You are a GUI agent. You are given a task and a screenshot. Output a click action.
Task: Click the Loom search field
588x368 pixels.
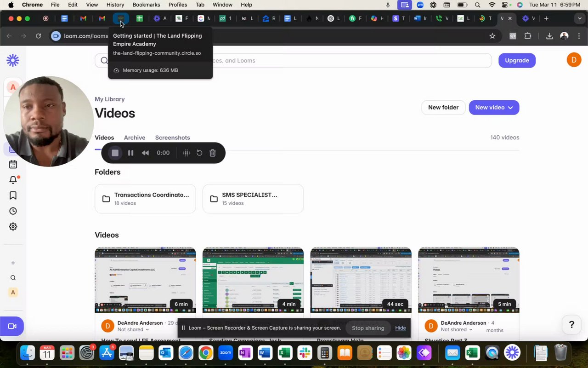(293, 60)
